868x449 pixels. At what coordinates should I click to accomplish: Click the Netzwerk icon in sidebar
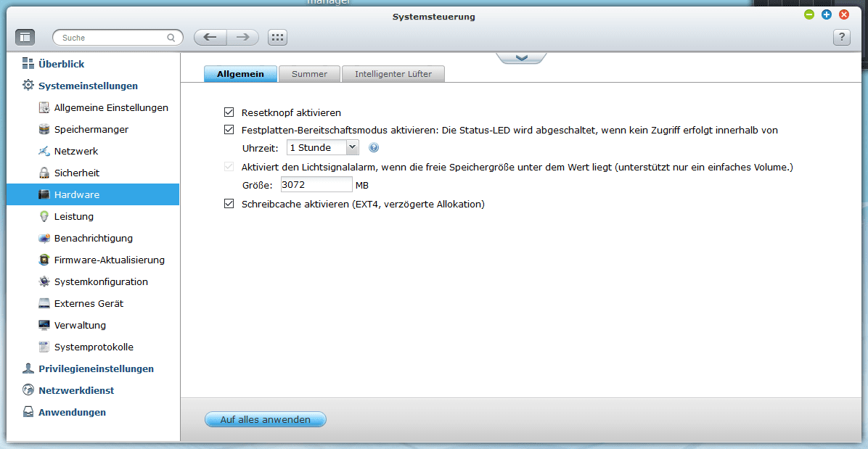pyautogui.click(x=44, y=151)
